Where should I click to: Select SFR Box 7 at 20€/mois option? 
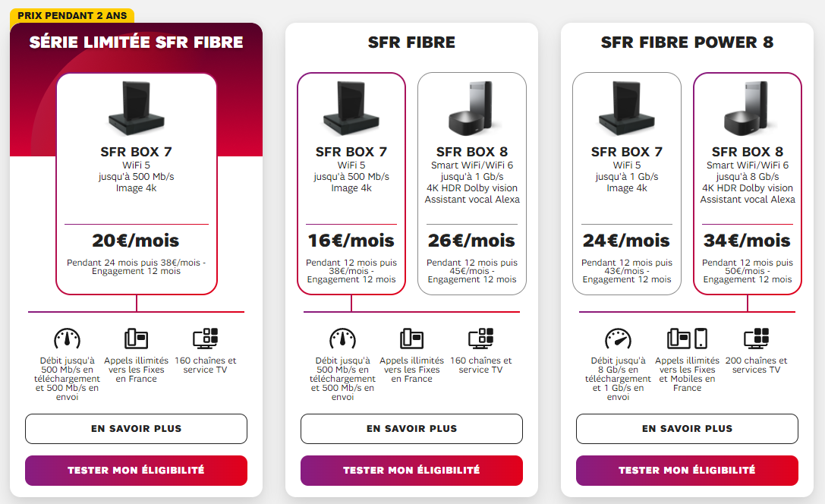click(136, 183)
